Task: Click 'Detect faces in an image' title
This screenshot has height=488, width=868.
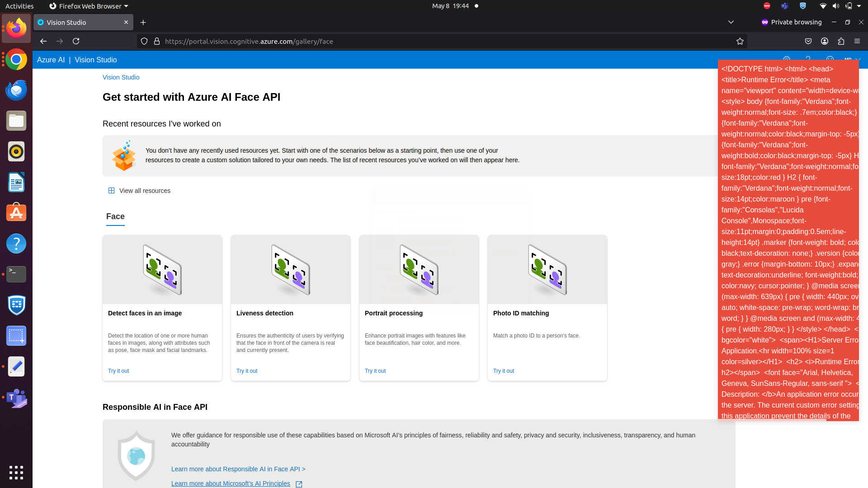Action: coord(145,313)
